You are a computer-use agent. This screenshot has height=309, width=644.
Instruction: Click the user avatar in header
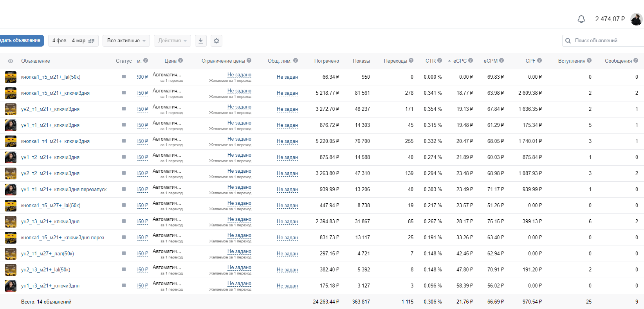[637, 19]
